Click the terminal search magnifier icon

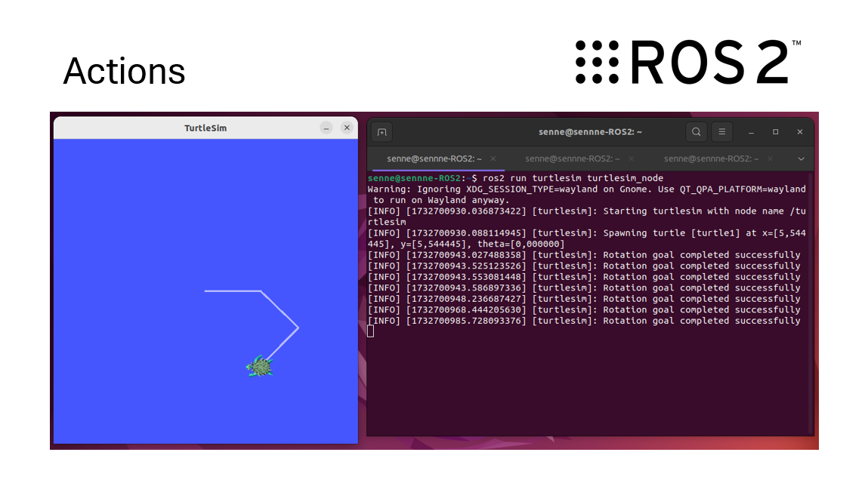697,131
